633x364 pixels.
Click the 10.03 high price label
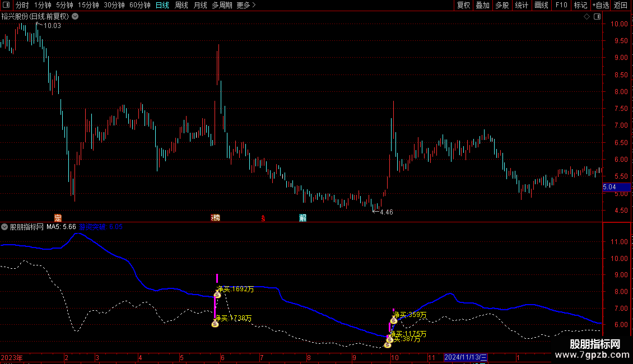click(52, 26)
